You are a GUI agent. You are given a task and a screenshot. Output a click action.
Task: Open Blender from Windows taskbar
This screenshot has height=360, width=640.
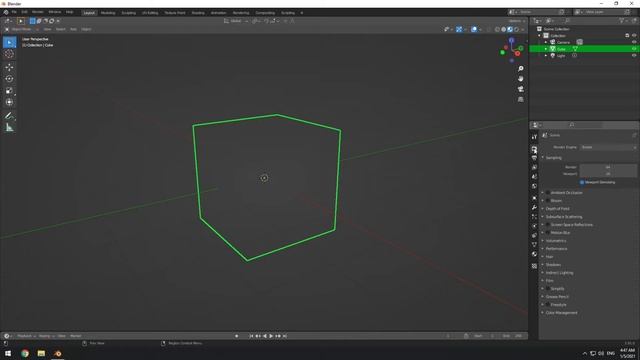coord(58,353)
